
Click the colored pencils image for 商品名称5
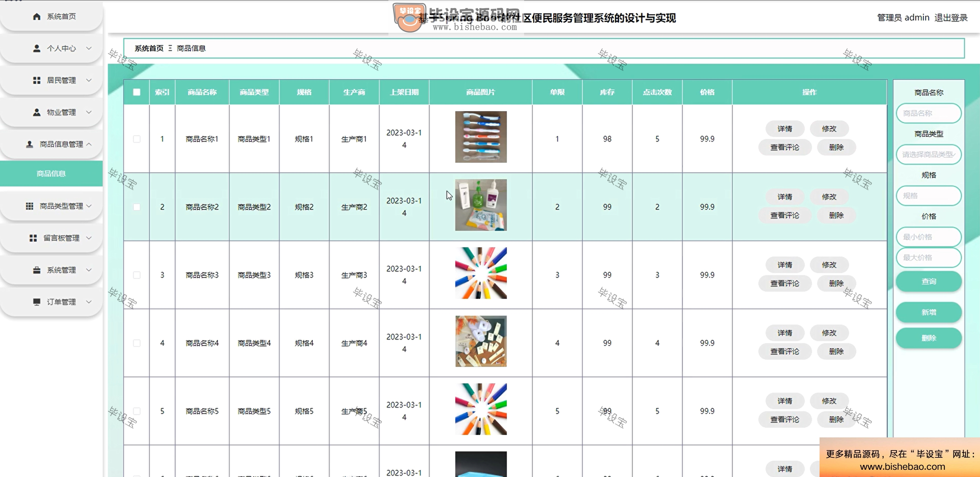(x=481, y=409)
